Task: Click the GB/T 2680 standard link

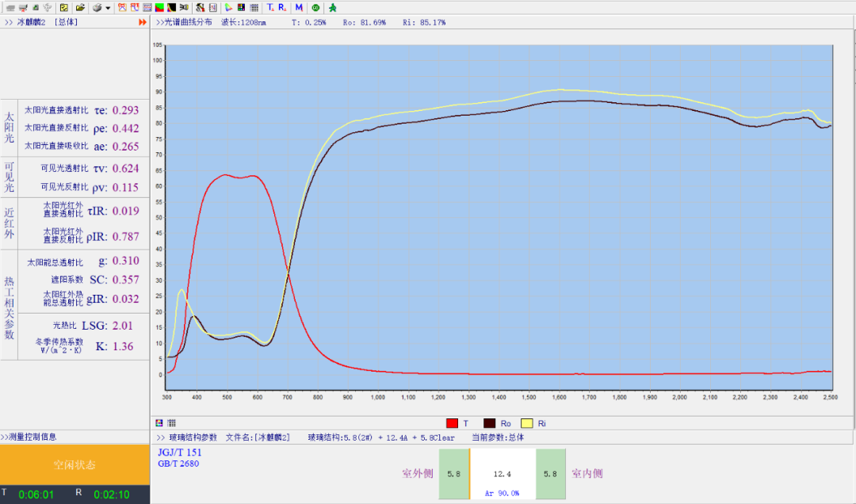Action: 178,464
